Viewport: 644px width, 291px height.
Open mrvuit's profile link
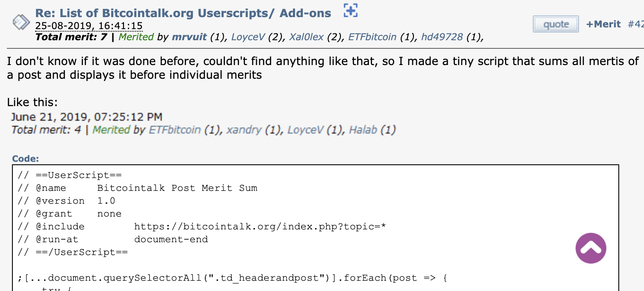click(x=189, y=37)
